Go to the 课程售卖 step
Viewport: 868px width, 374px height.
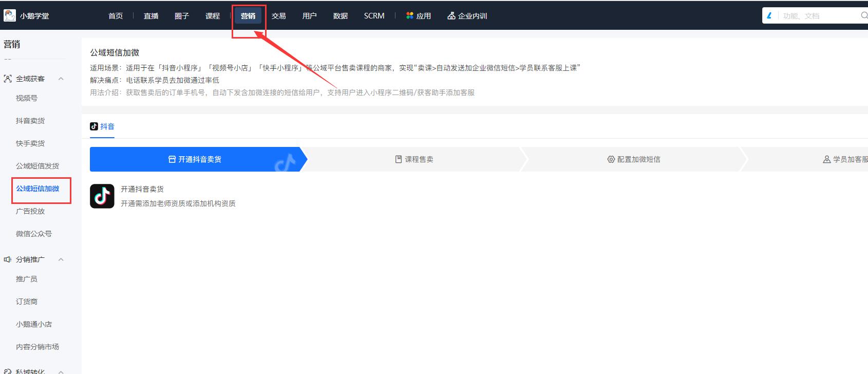[x=414, y=159]
